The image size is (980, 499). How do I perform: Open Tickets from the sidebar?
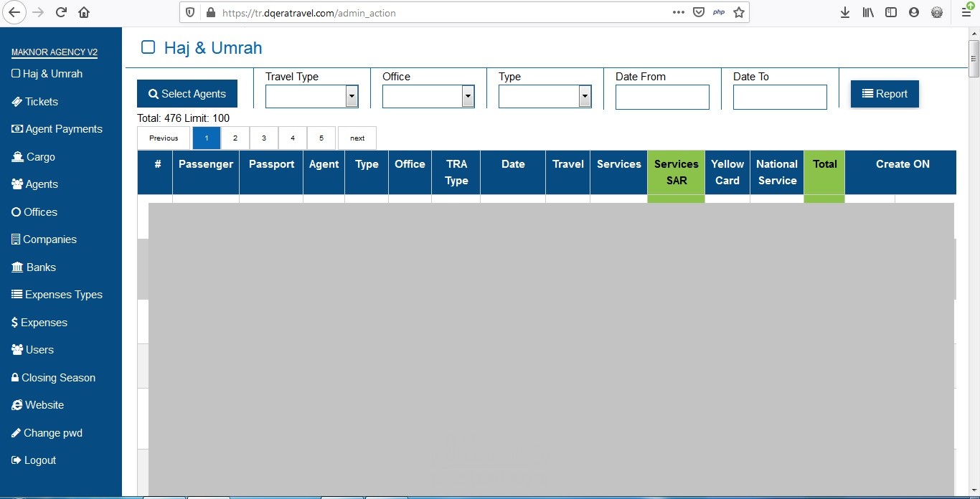34,102
